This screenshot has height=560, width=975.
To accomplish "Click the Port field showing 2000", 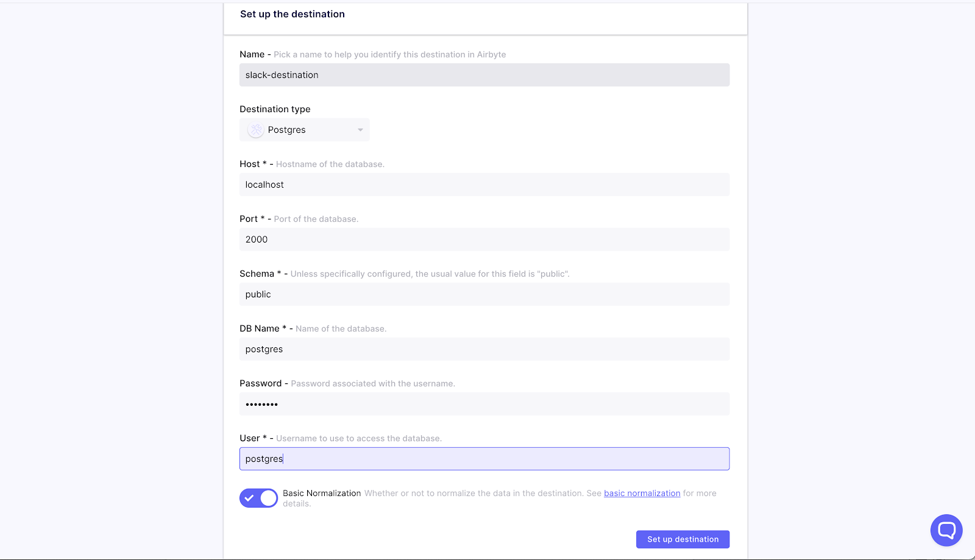I will 484,239.
